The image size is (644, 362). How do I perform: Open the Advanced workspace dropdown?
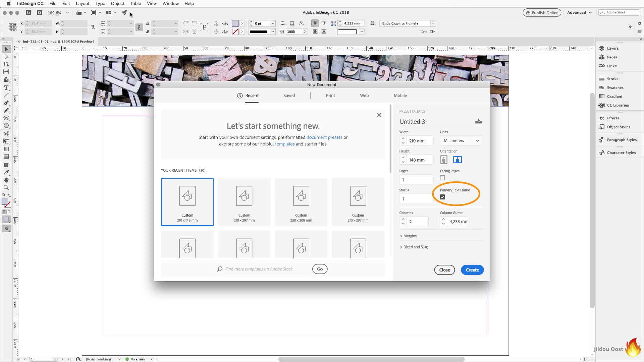tap(579, 12)
